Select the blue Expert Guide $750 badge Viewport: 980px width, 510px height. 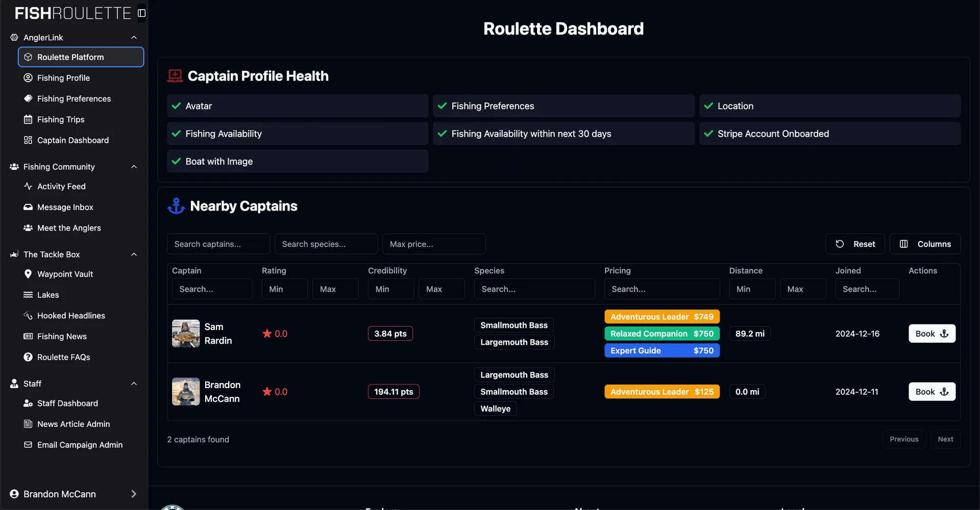click(x=661, y=351)
